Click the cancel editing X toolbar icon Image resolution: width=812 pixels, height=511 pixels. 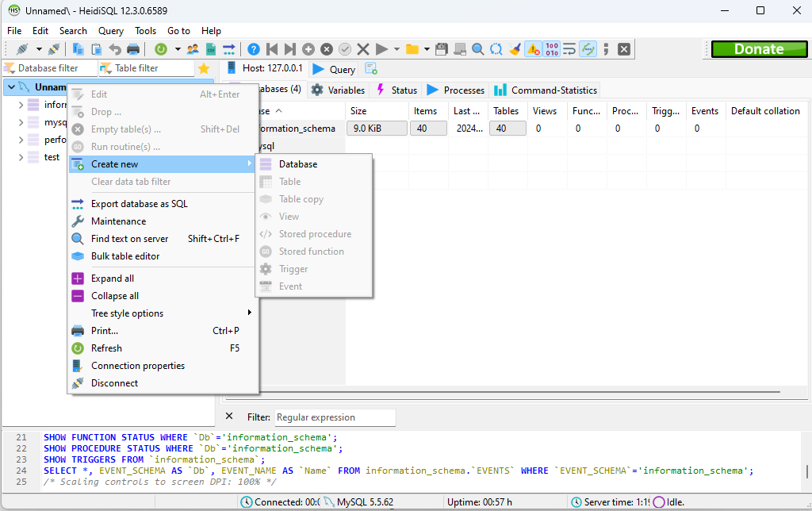(x=363, y=49)
